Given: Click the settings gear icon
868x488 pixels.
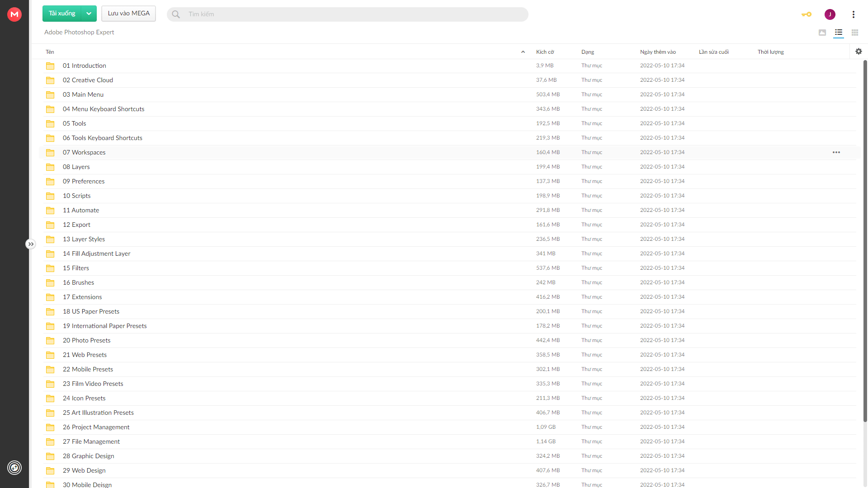Looking at the screenshot, I should pyautogui.click(x=859, y=51).
